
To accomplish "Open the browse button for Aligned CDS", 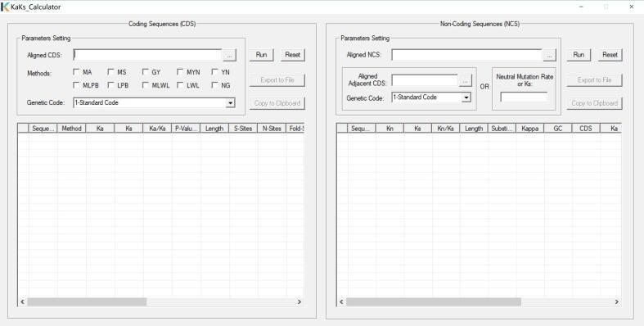I will pos(230,55).
